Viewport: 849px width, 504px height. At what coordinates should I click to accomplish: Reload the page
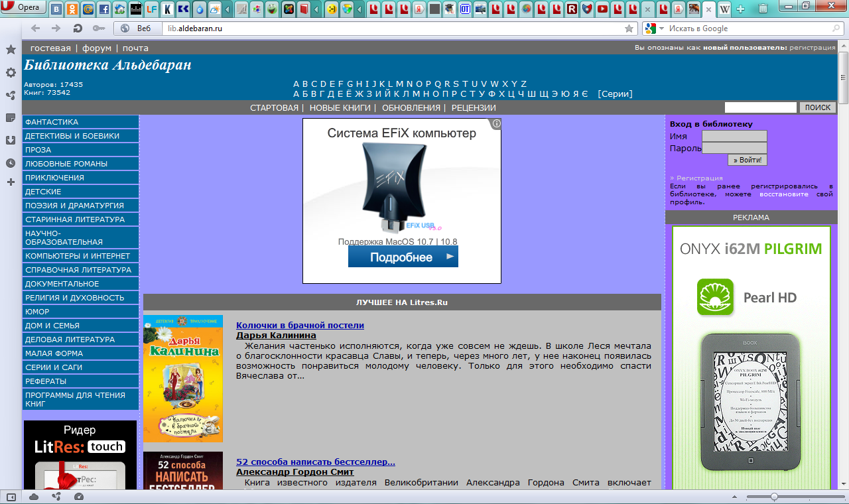pyautogui.click(x=78, y=29)
